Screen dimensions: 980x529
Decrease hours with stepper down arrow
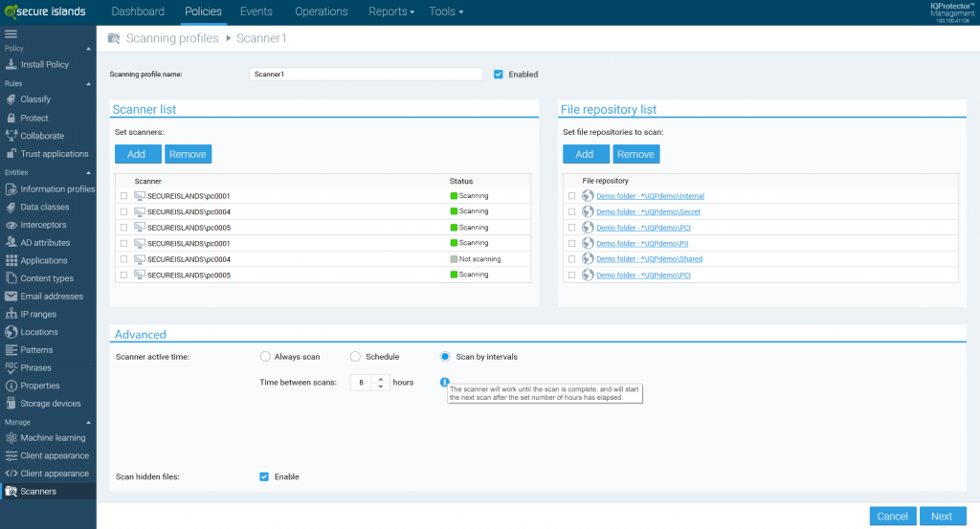pyautogui.click(x=381, y=386)
